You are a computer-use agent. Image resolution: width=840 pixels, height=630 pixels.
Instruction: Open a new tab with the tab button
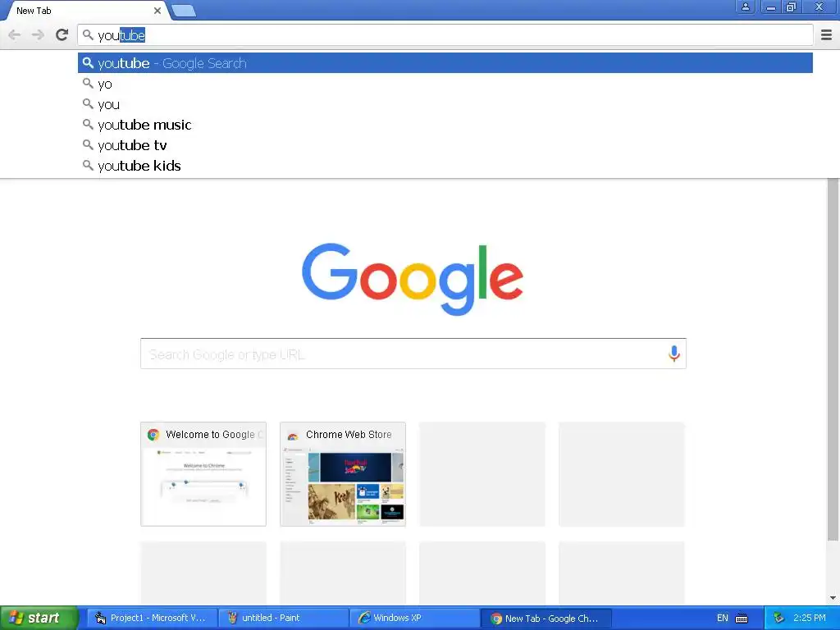tap(184, 11)
